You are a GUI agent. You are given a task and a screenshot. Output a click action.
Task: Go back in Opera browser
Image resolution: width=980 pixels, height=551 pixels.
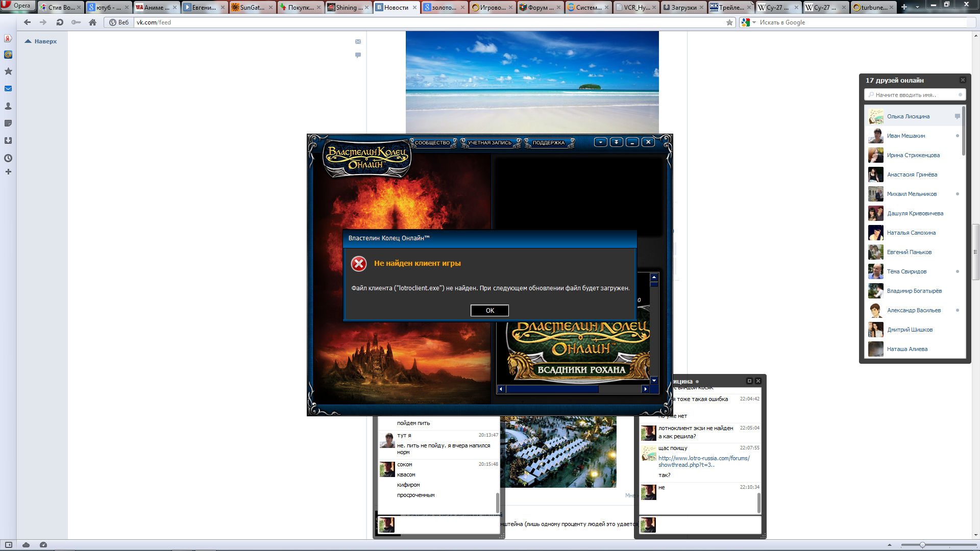click(27, 22)
